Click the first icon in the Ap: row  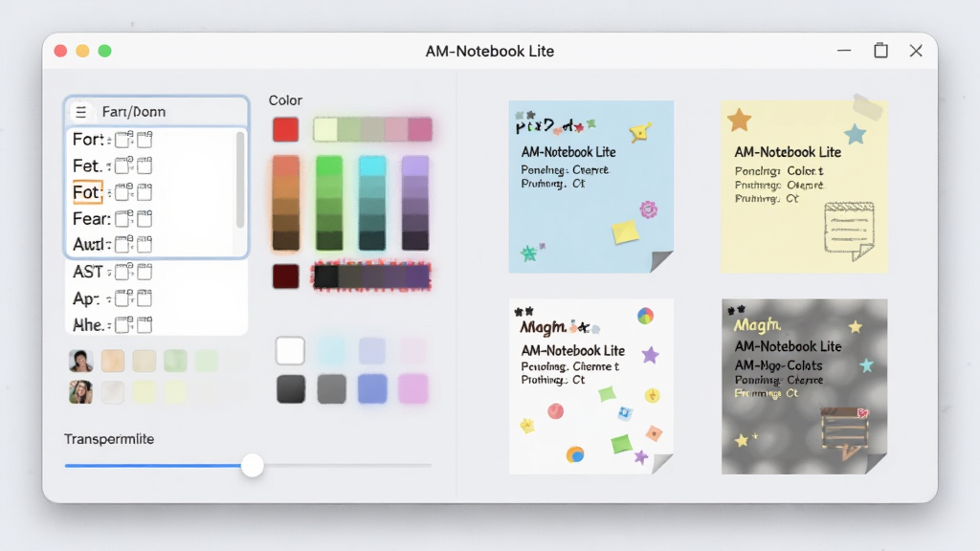coord(123,298)
